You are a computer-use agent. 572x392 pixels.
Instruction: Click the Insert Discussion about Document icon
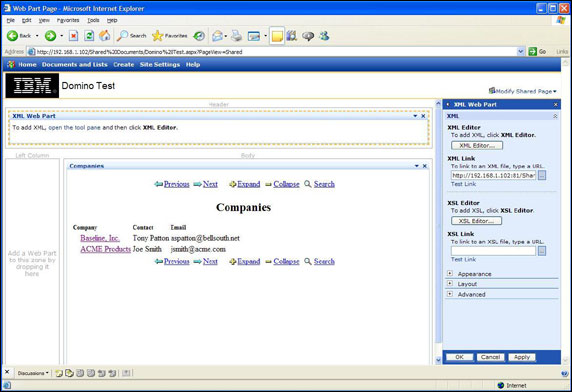[59, 373]
